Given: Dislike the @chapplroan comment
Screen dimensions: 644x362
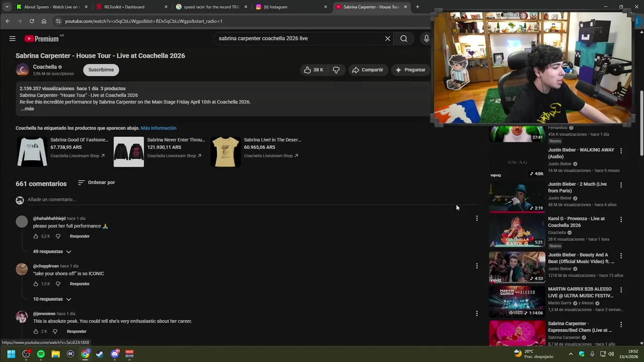Looking at the screenshot, I should point(58,284).
